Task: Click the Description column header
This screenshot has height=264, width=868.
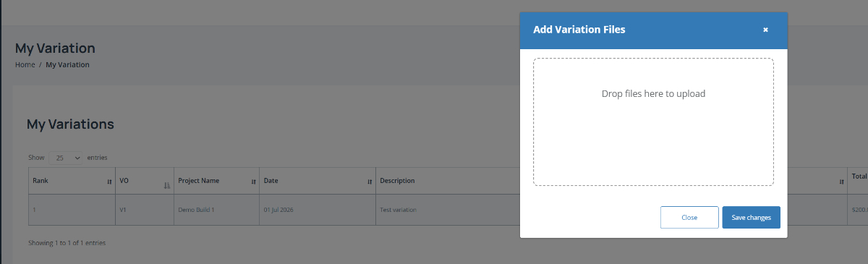Action: click(397, 180)
